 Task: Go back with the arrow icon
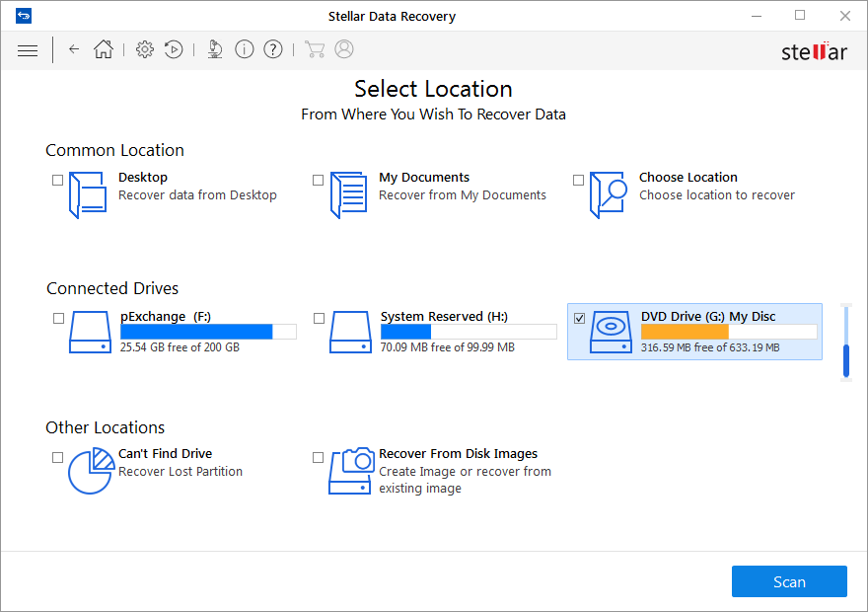coord(74,49)
